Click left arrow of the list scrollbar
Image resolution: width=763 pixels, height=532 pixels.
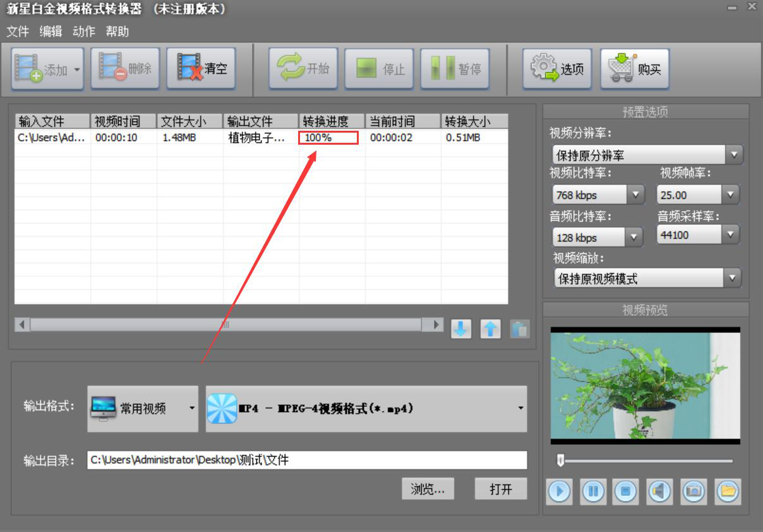(22, 324)
